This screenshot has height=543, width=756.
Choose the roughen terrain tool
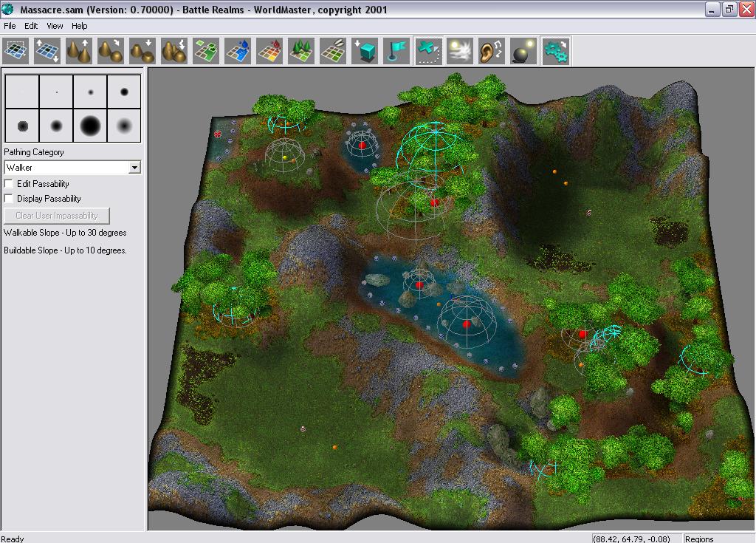coord(174,51)
